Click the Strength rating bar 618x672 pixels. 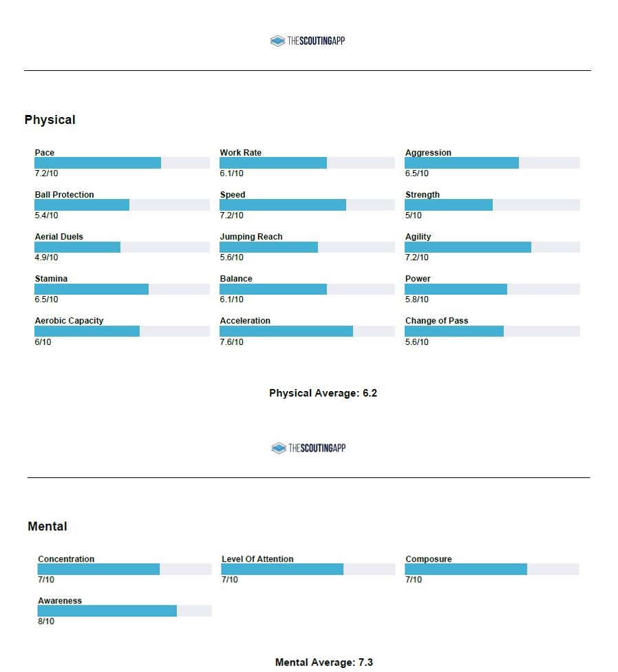point(492,205)
